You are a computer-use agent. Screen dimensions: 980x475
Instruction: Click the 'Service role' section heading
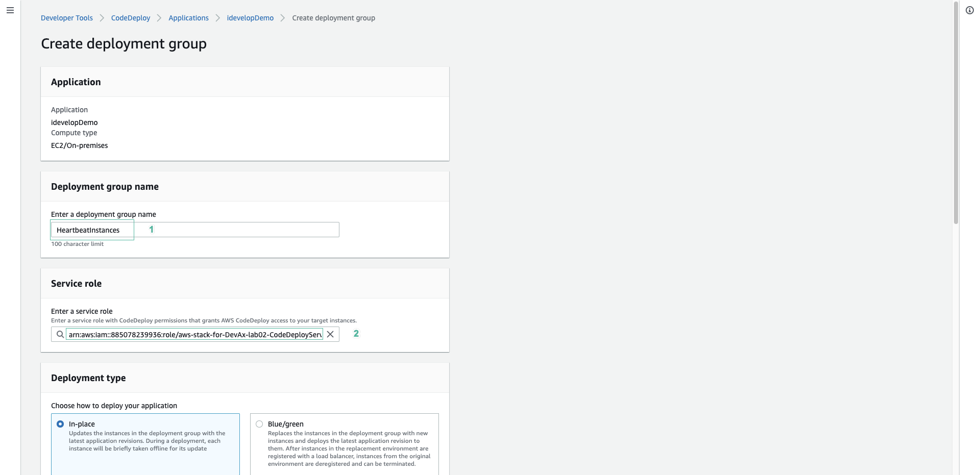(77, 284)
